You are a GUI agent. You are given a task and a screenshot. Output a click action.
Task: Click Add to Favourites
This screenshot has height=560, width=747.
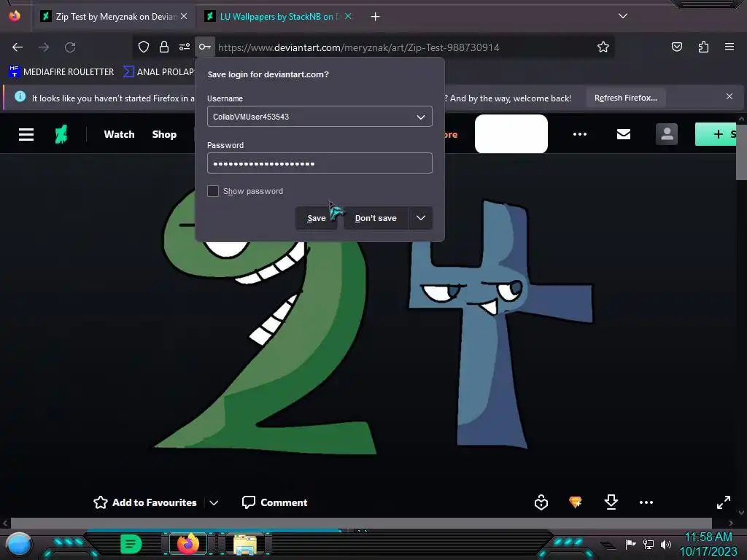click(x=145, y=502)
